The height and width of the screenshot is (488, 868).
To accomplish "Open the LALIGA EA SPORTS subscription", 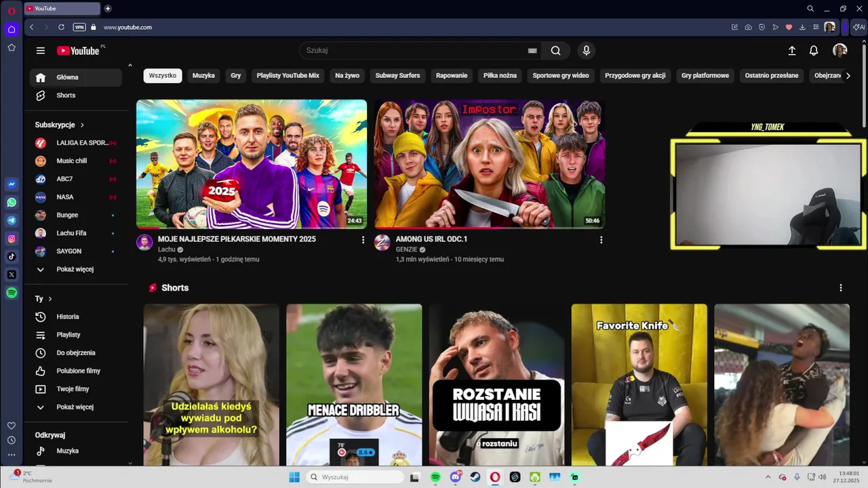I will [75, 143].
